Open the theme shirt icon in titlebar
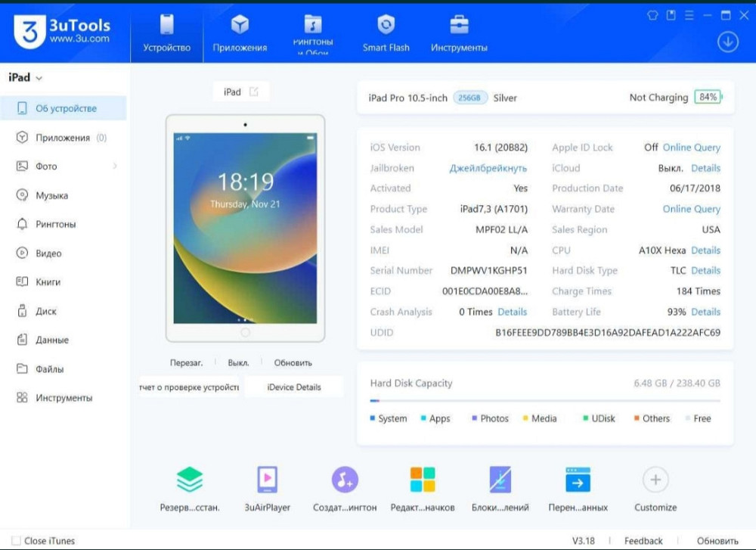 pos(652,14)
